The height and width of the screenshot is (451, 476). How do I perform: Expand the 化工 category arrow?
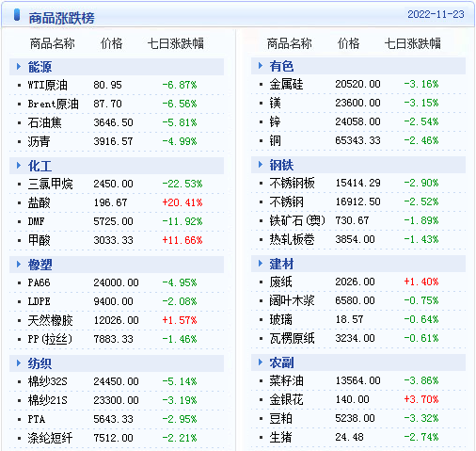click(19, 166)
